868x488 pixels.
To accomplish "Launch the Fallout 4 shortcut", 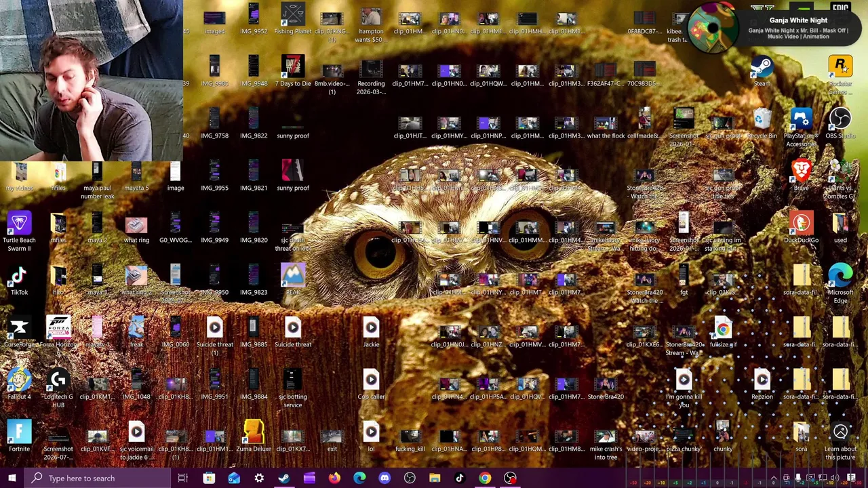I will 19,384.
